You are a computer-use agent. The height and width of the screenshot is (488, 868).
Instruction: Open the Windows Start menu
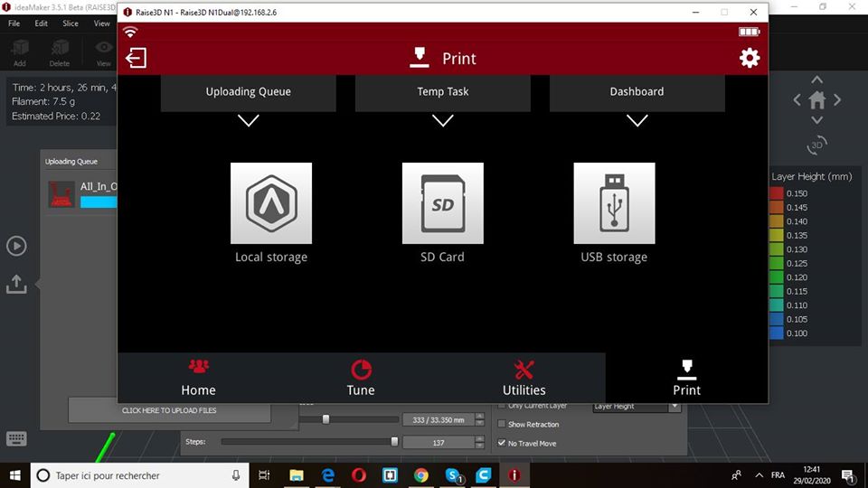15,475
